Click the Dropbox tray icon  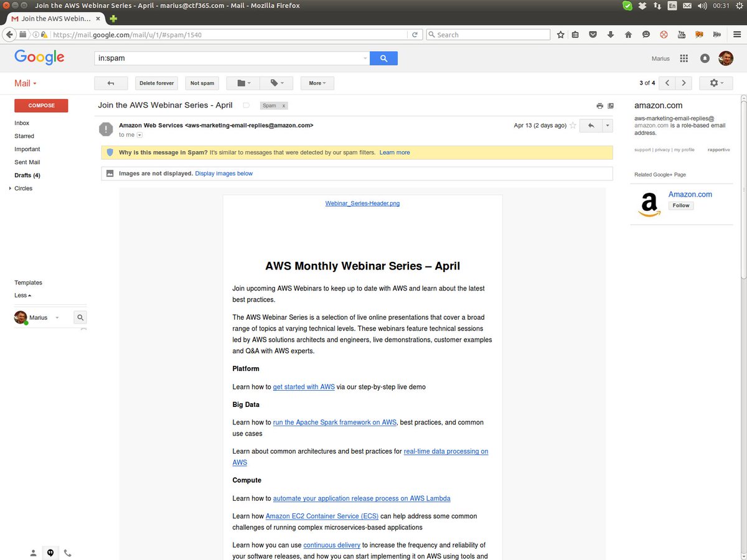[643, 6]
